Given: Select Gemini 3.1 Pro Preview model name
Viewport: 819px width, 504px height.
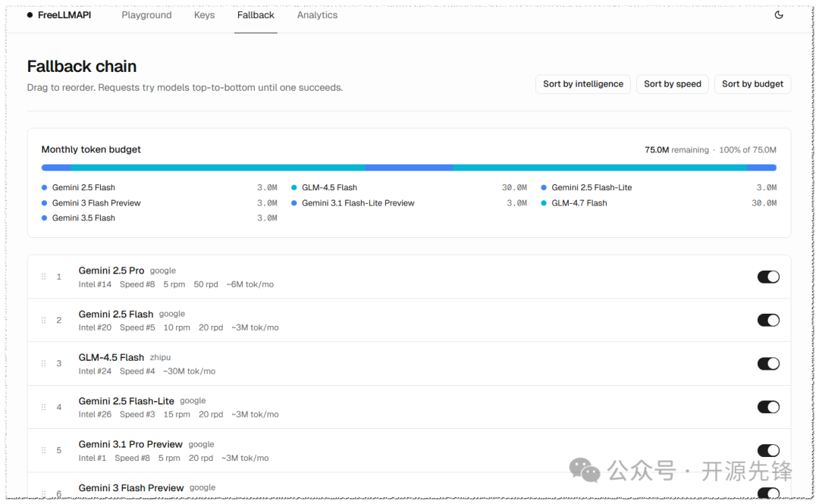Looking at the screenshot, I should pos(130,444).
